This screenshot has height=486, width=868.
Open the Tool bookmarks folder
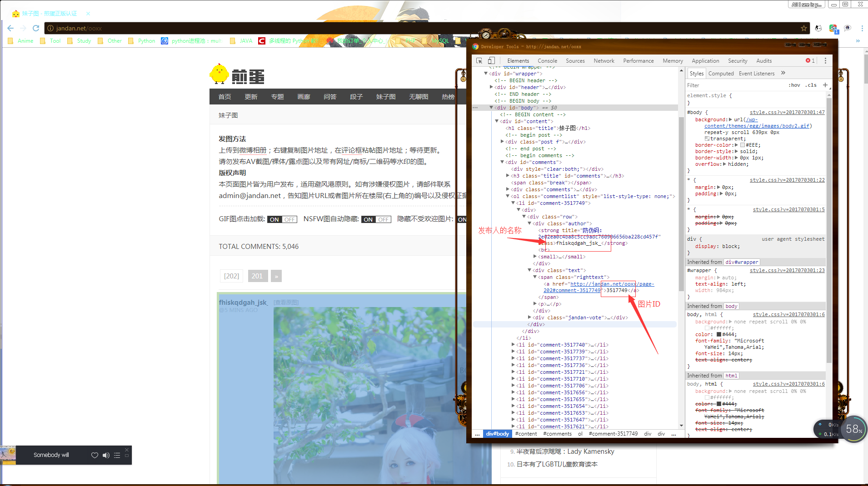pos(50,41)
